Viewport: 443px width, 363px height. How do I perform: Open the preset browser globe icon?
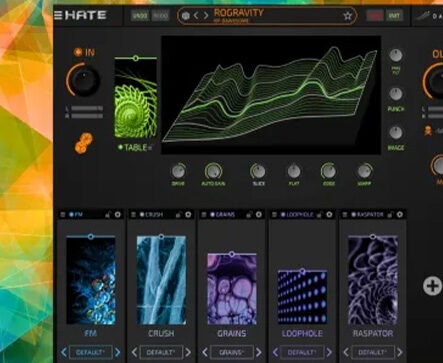(x=186, y=16)
